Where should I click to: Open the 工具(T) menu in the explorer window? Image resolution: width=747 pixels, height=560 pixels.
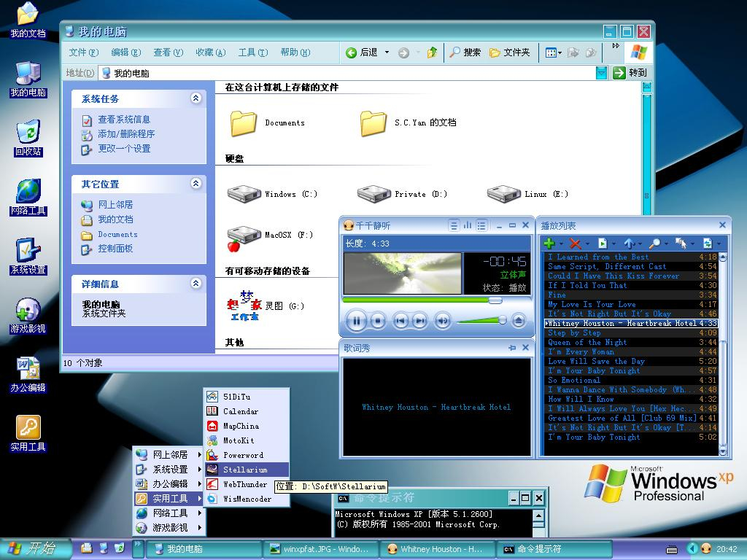coord(252,52)
